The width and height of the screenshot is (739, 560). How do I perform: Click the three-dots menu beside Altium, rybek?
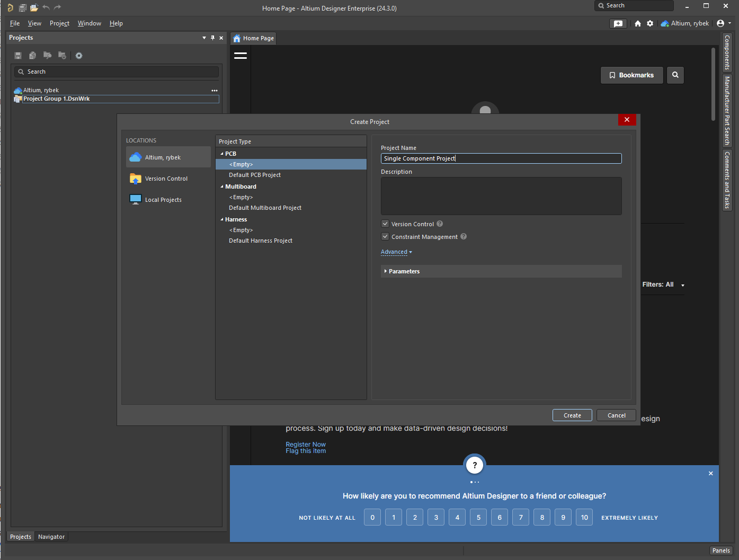(215, 91)
